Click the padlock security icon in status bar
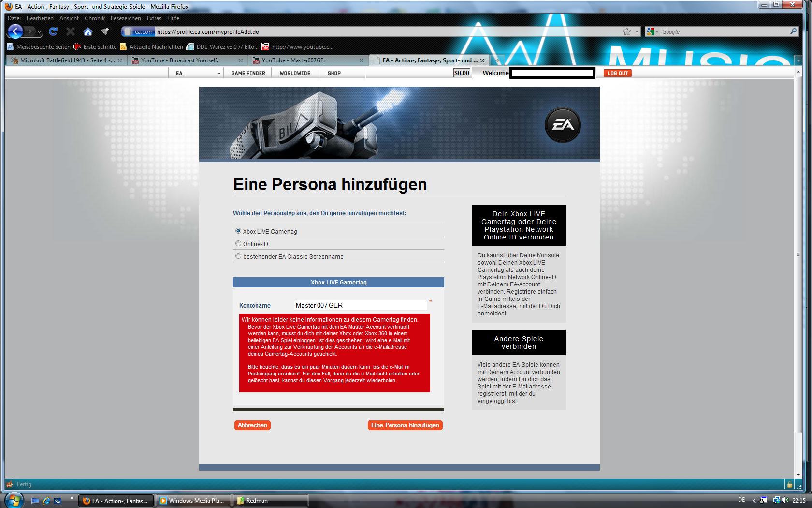The image size is (812, 508). [789, 484]
